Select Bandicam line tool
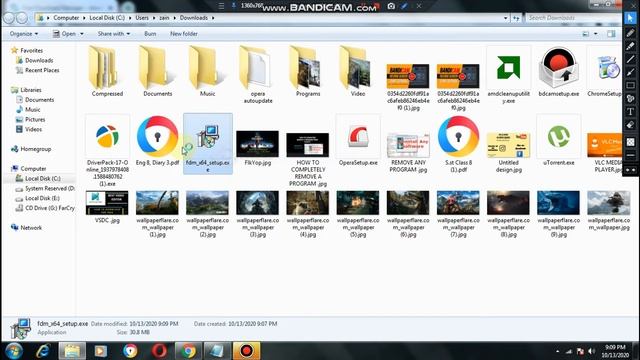The image size is (640, 360). (630, 59)
